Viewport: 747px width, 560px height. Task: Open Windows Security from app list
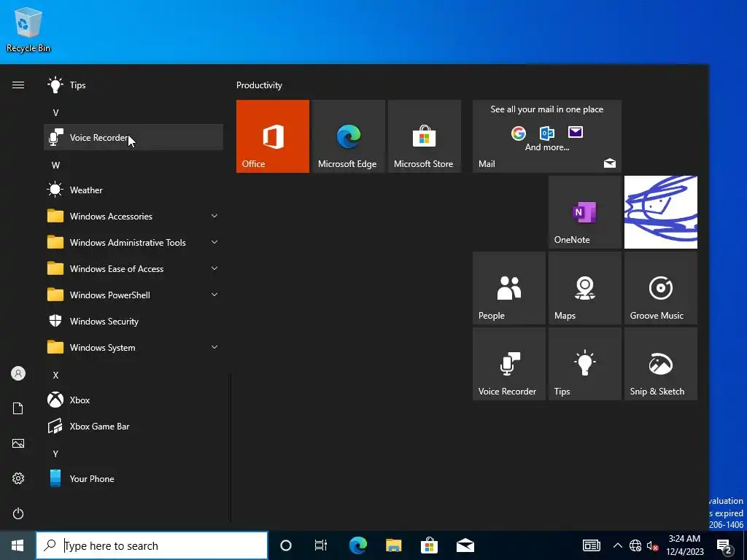click(x=133, y=322)
